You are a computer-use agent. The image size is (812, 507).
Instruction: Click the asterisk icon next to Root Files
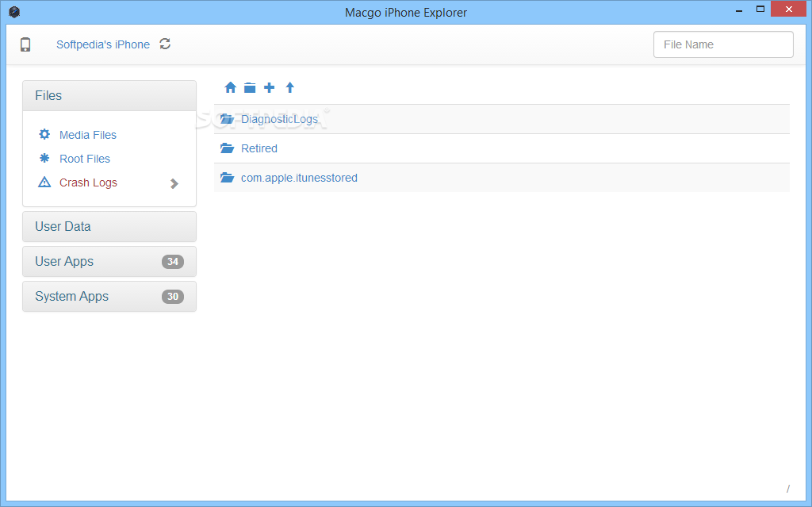pos(44,158)
